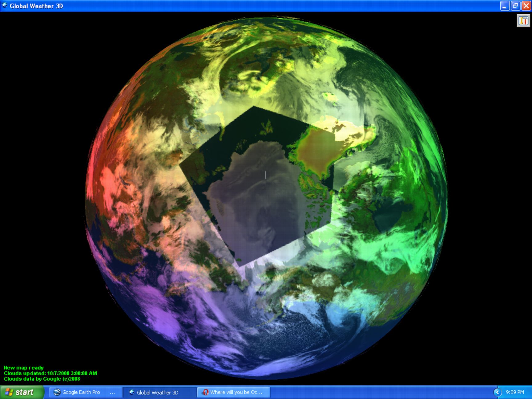This screenshot has width=532, height=399.
Task: Open the wrench and hammer settings icon
Action: pyautogui.click(x=523, y=21)
